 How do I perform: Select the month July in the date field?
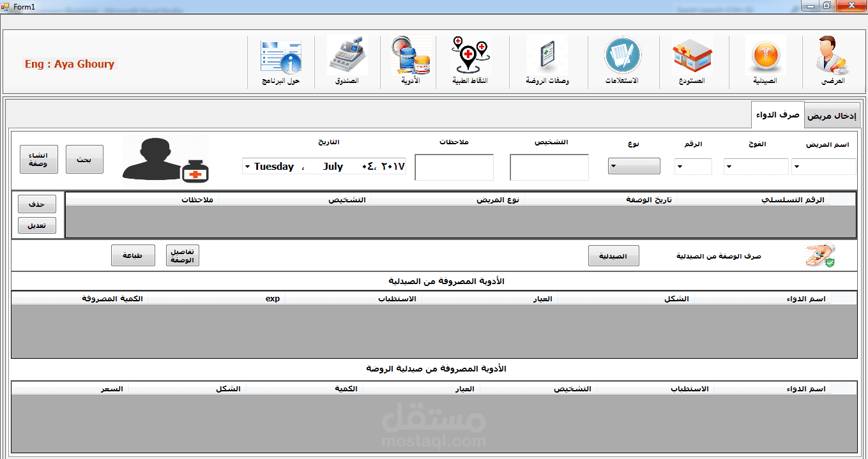coord(333,167)
